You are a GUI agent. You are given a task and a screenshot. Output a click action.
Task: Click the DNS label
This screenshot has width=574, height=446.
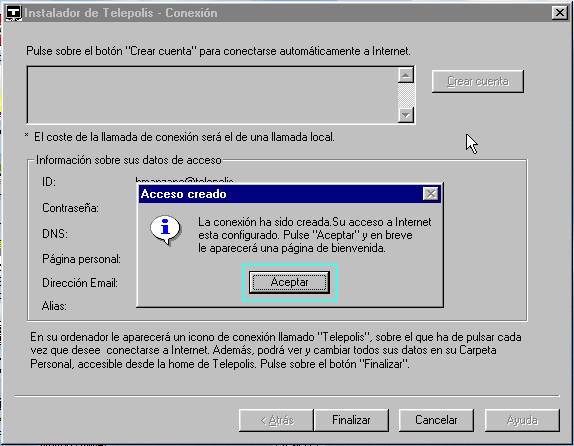point(55,234)
